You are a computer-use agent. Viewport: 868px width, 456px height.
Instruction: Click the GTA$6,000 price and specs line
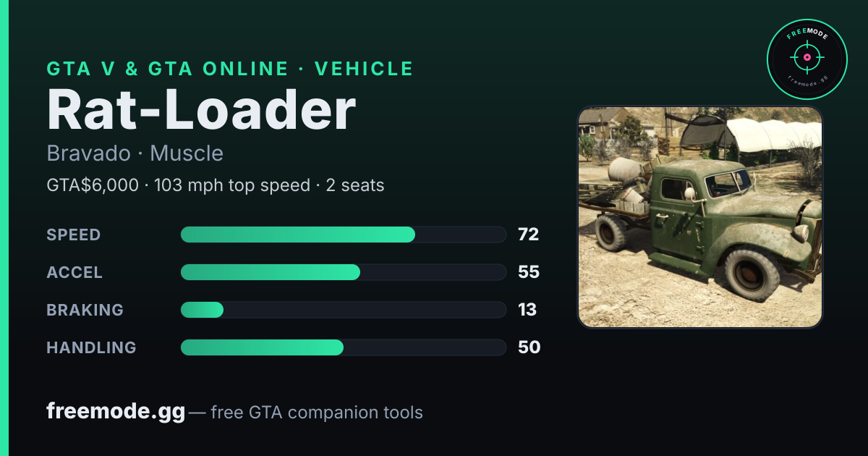click(216, 185)
